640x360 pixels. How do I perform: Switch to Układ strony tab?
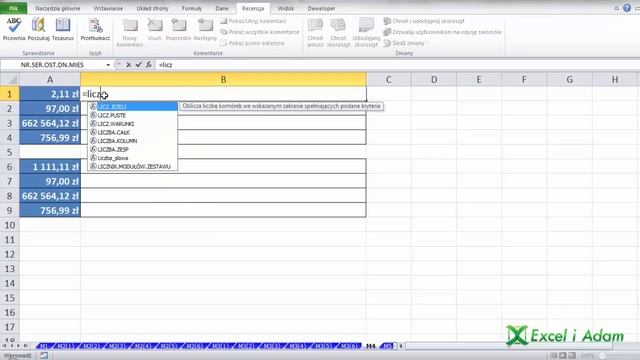click(x=152, y=8)
